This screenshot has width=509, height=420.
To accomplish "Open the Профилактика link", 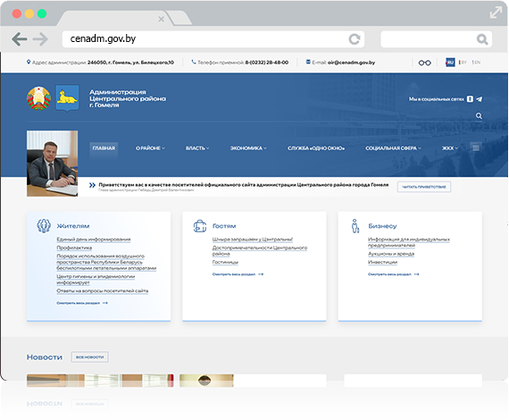I will click(x=74, y=248).
